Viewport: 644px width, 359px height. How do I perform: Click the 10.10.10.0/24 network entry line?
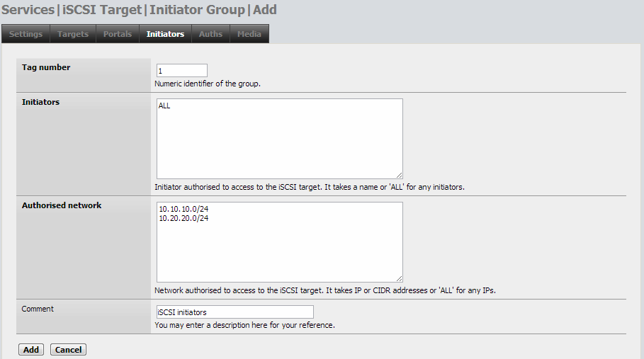(x=183, y=210)
